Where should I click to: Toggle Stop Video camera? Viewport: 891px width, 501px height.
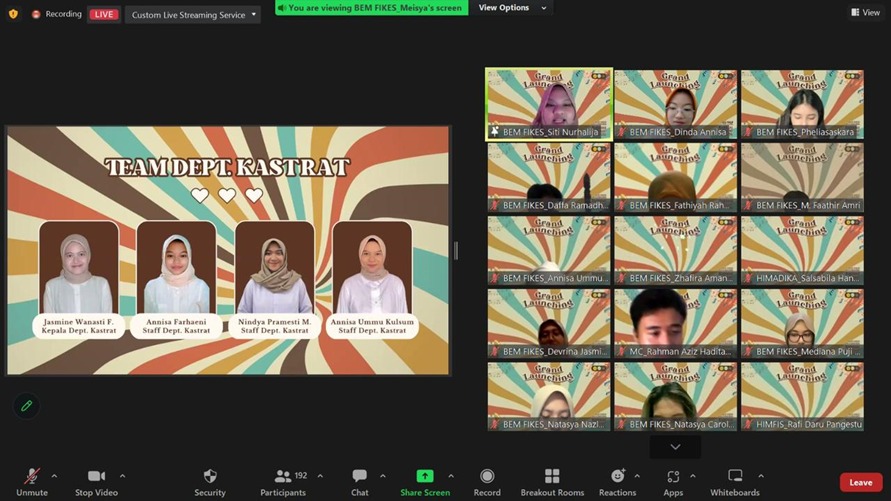pos(97,477)
